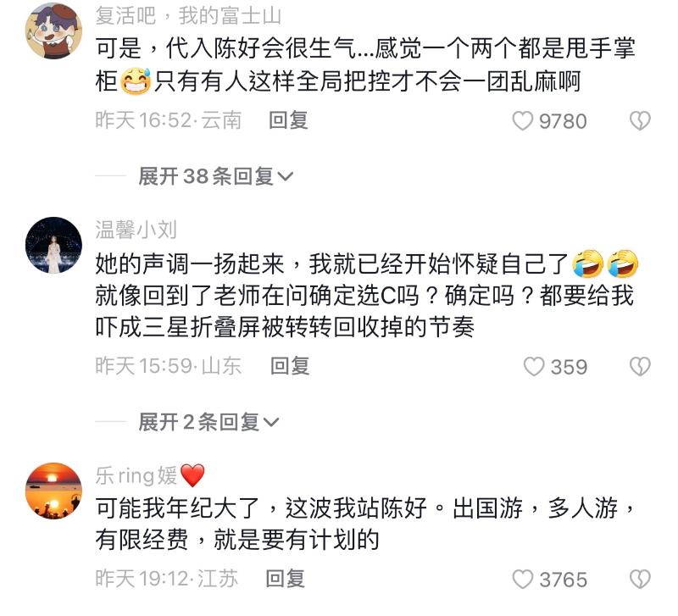Open avatar of 复活吧，我的富士山
Image resolution: width=678 pixels, height=616 pixels.
click(x=53, y=31)
